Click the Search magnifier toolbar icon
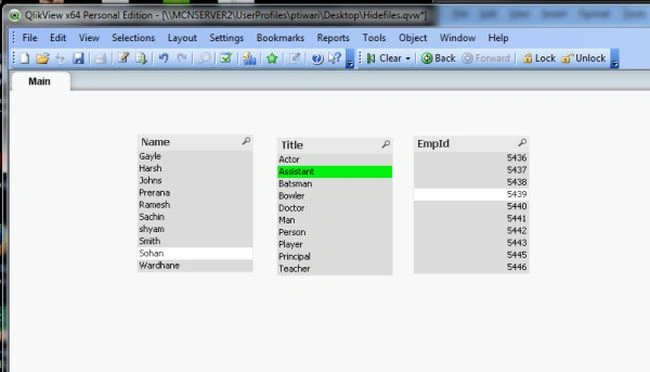Viewport: 650px width, 372px height. click(x=204, y=58)
